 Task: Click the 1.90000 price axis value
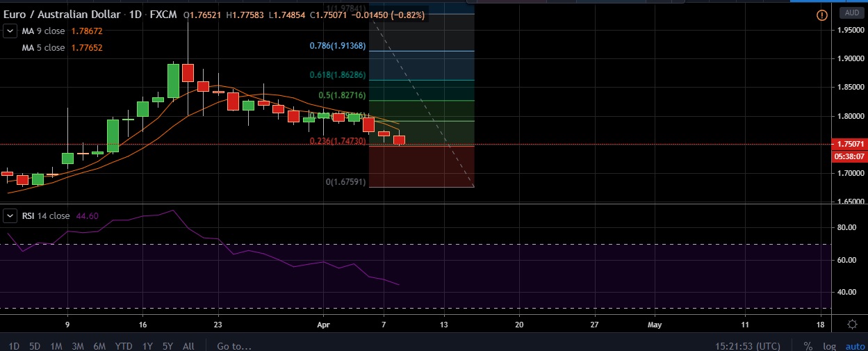pos(850,59)
